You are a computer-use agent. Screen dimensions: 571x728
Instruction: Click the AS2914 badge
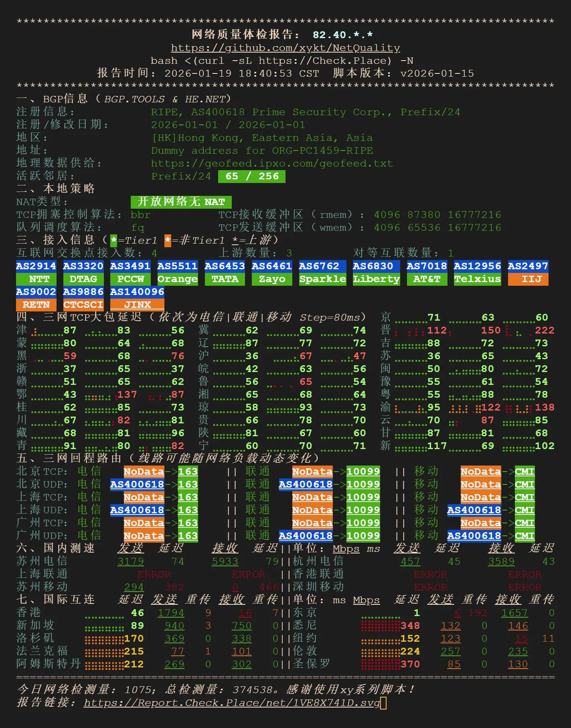pyautogui.click(x=36, y=266)
